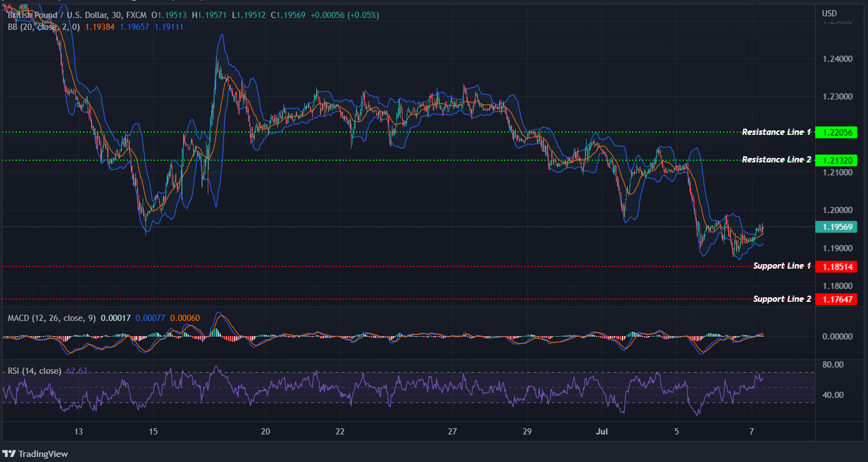Click the Resistance Line 2 price tag 1.21320
This screenshot has height=462, width=868.
pos(837,160)
